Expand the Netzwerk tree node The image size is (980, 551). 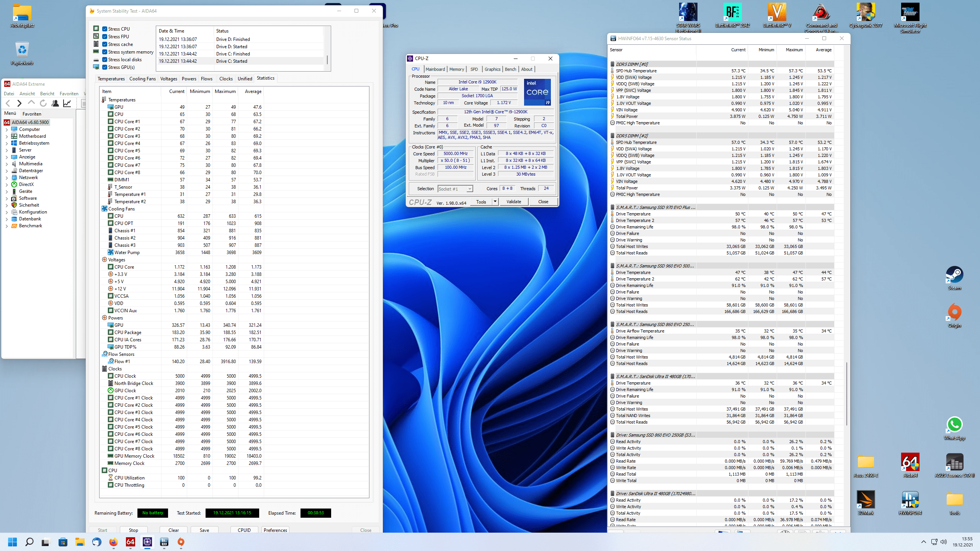7,178
